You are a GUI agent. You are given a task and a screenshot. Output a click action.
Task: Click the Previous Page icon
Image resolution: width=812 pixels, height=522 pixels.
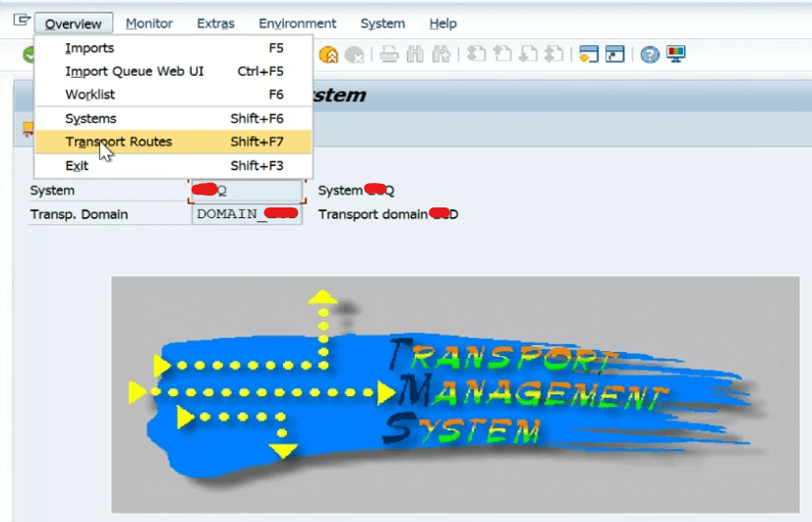502,54
